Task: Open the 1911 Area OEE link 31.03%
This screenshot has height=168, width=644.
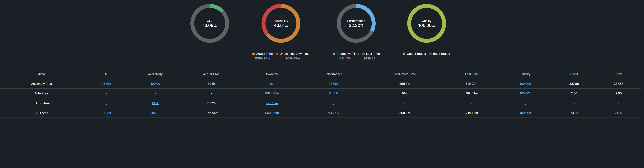Action: (106, 113)
